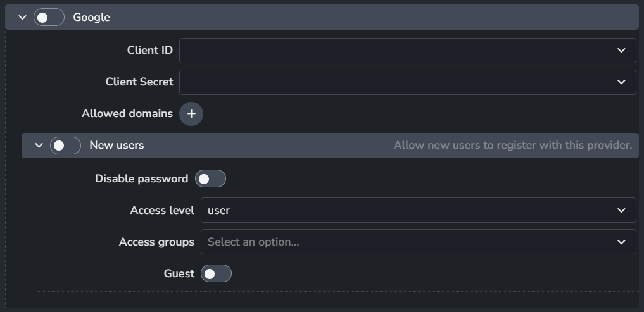The height and width of the screenshot is (312, 644).
Task: Click the 'Allow new users to register' description
Action: pos(512,146)
